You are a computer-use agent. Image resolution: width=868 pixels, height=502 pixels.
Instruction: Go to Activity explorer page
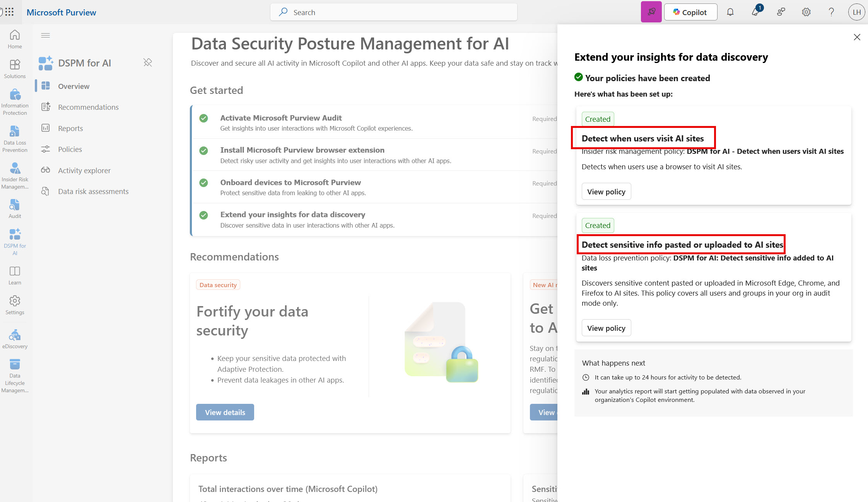[x=84, y=170]
